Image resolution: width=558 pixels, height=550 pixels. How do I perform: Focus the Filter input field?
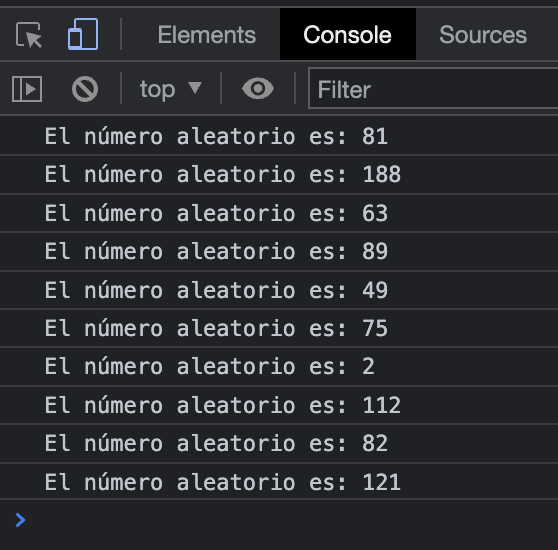tap(433, 89)
